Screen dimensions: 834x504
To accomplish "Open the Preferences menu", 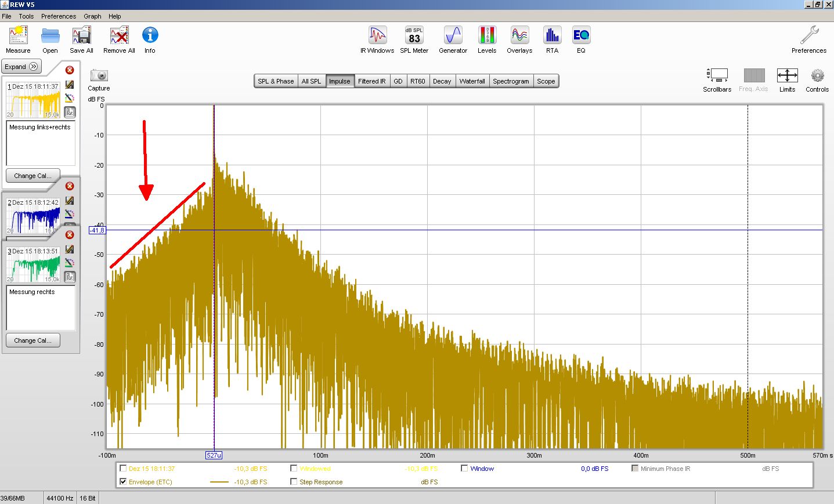I will click(59, 16).
